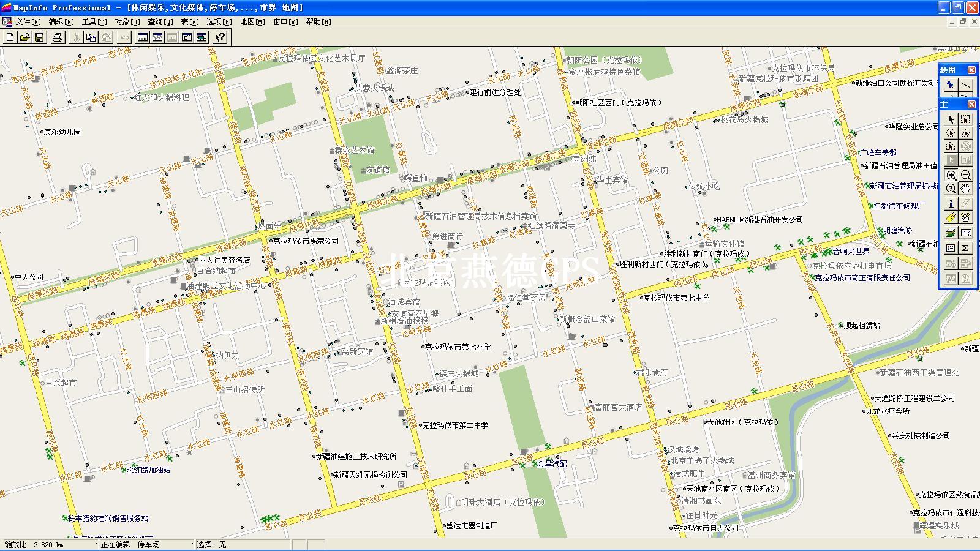980x551 pixels.
Task: Open the 对象[O] menu
Action: pos(127,22)
